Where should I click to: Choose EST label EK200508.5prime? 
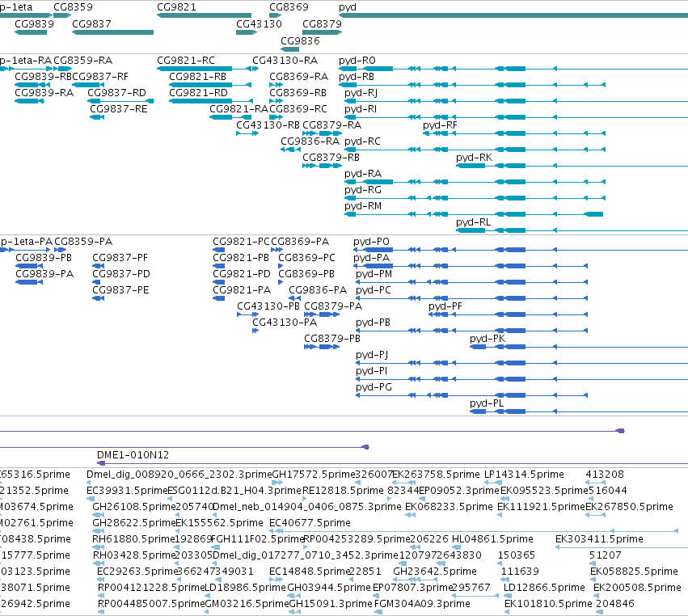[x=638, y=588]
